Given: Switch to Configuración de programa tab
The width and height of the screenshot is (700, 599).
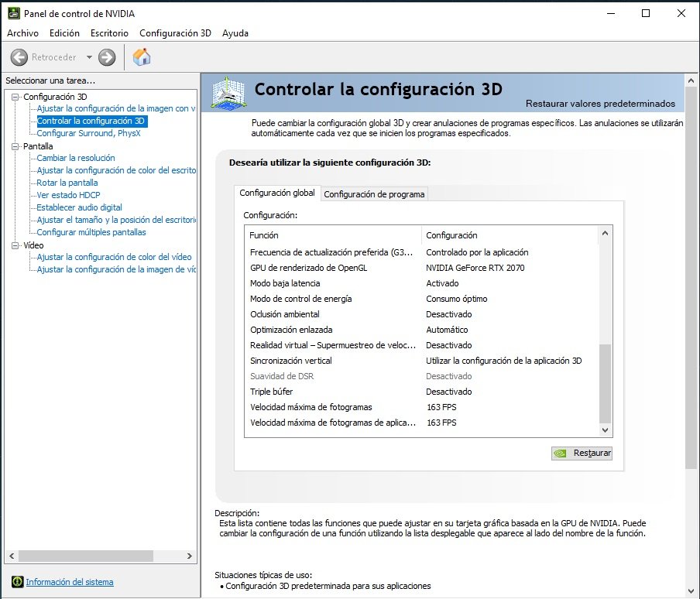Looking at the screenshot, I should 374,194.
